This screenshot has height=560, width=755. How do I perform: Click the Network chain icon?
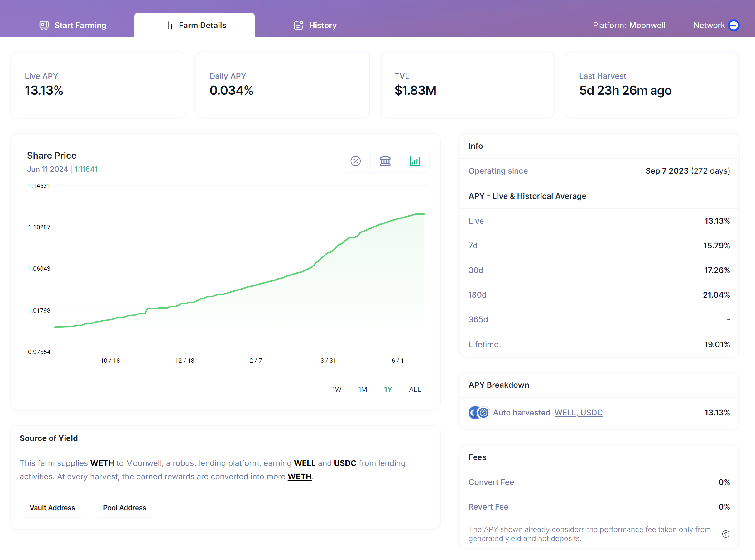coord(733,25)
